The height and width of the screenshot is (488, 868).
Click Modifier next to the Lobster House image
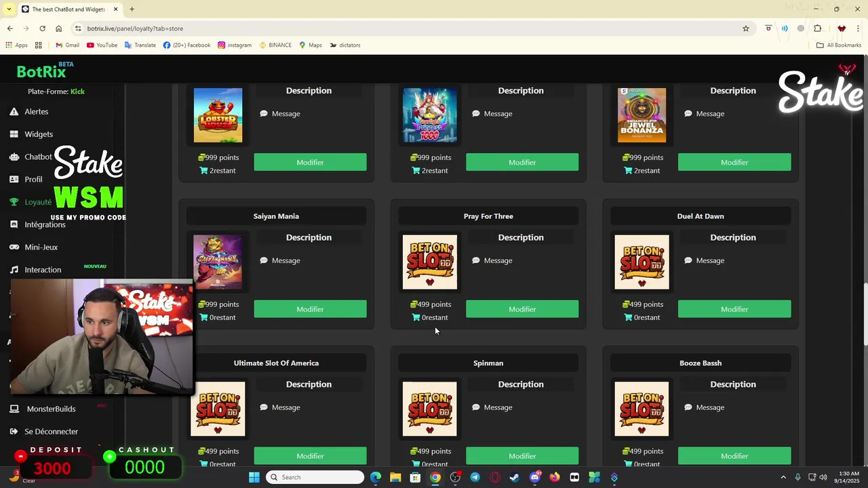click(x=310, y=162)
